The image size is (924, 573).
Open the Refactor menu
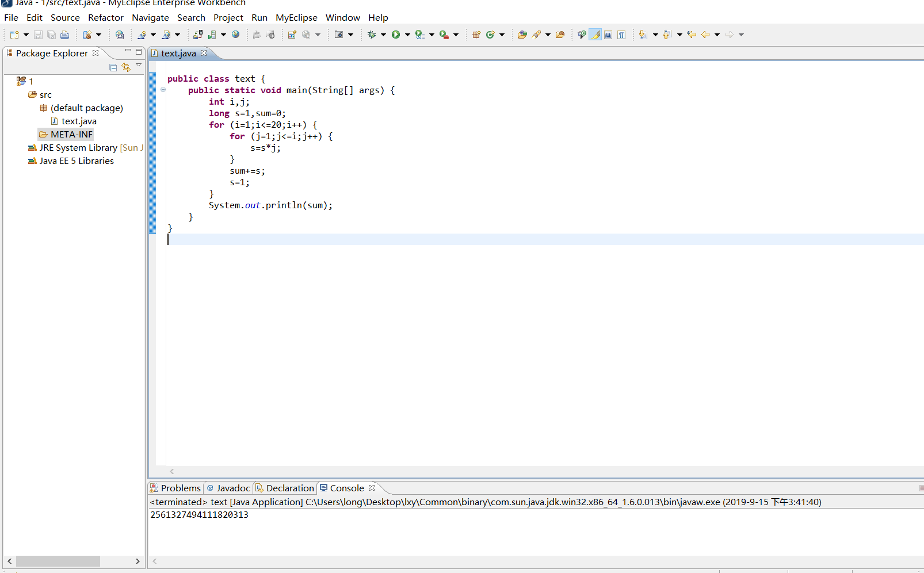click(x=105, y=18)
